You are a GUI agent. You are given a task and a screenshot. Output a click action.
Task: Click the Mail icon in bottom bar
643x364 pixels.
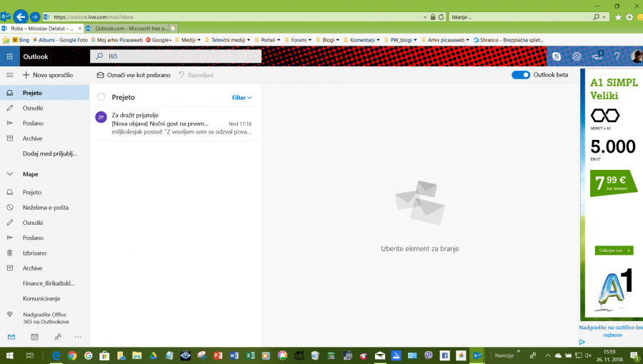[11, 336]
